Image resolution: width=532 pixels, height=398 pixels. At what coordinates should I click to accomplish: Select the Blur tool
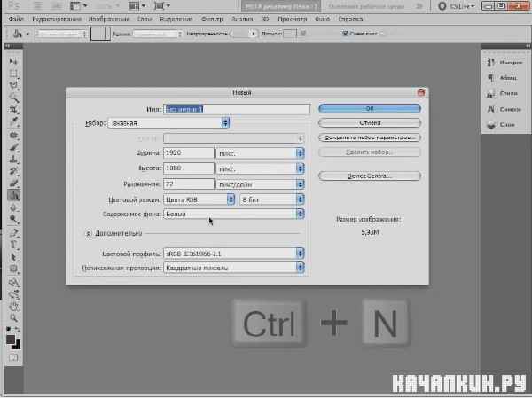click(13, 207)
